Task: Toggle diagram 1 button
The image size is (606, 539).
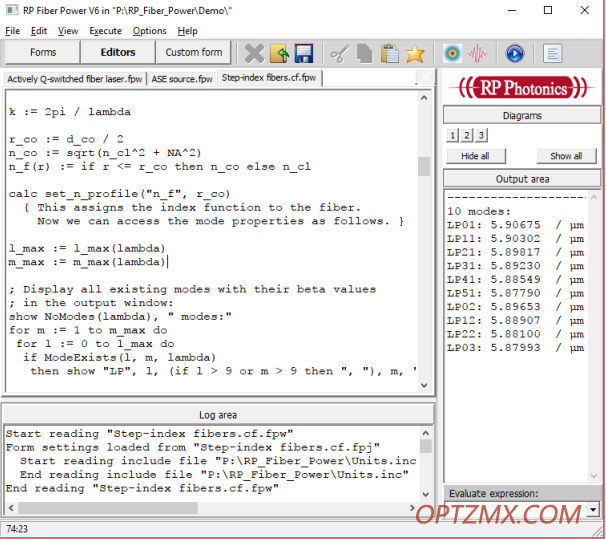Action: (453, 135)
